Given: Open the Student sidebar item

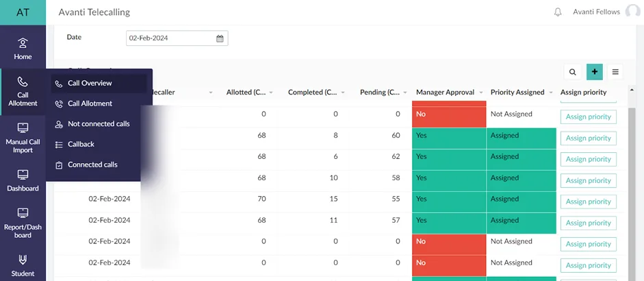Looking at the screenshot, I should coord(23,265).
